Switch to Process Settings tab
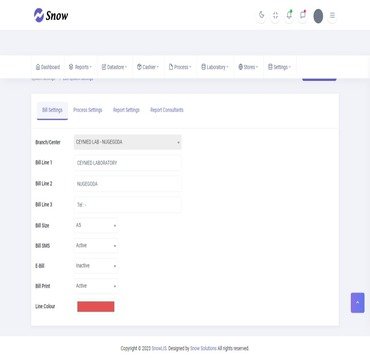This screenshot has height=360, width=370. pyautogui.click(x=88, y=110)
